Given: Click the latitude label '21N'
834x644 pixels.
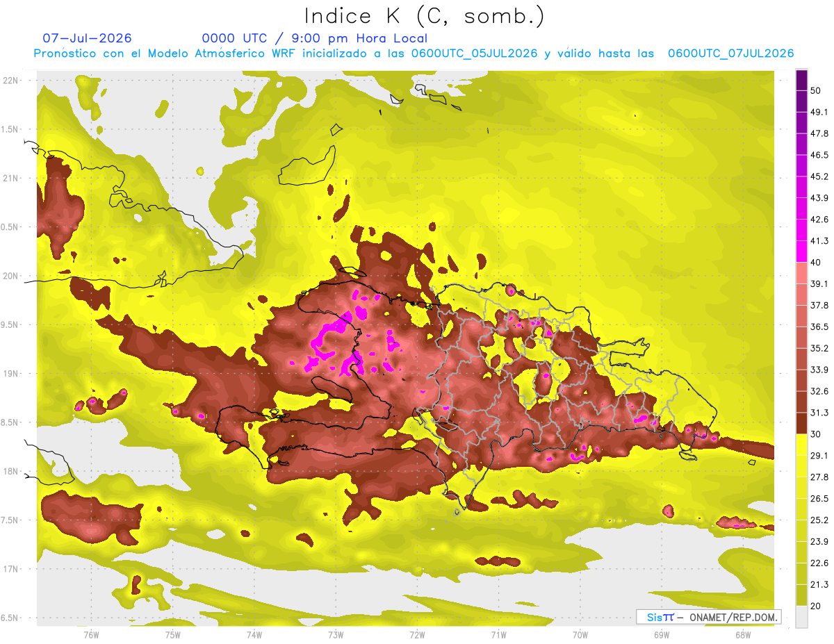Looking at the screenshot, I should pyautogui.click(x=12, y=179).
